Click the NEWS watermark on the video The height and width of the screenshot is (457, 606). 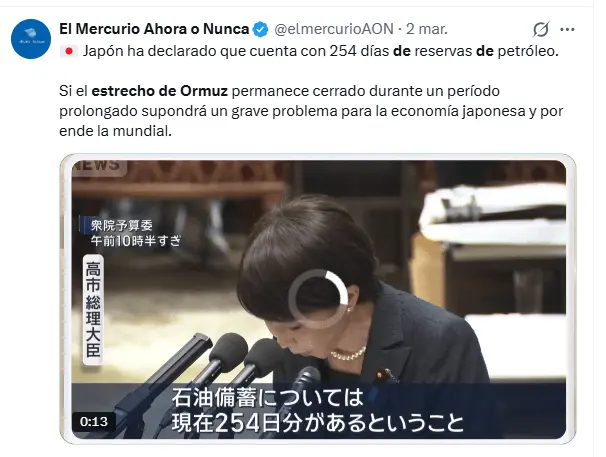pyautogui.click(x=99, y=166)
